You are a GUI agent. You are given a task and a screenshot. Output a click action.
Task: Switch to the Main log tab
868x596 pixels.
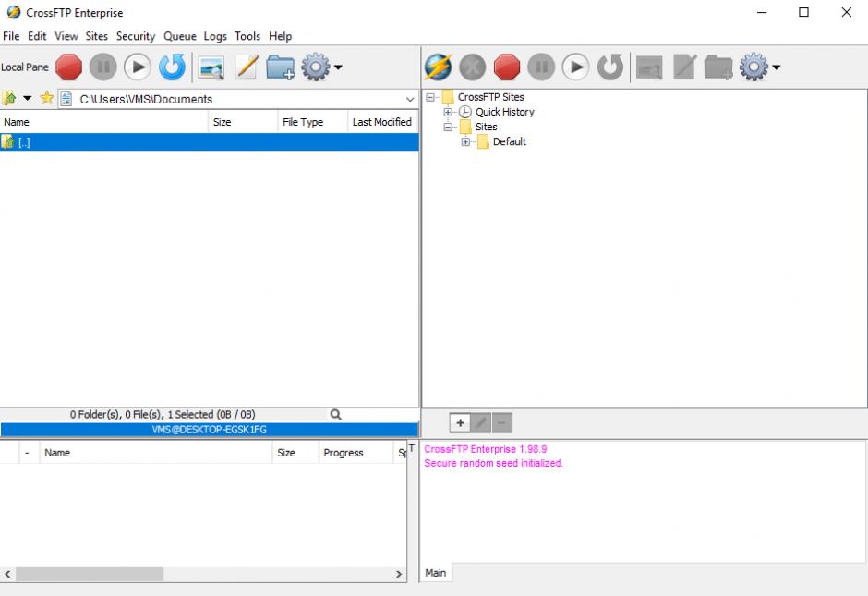[436, 573]
